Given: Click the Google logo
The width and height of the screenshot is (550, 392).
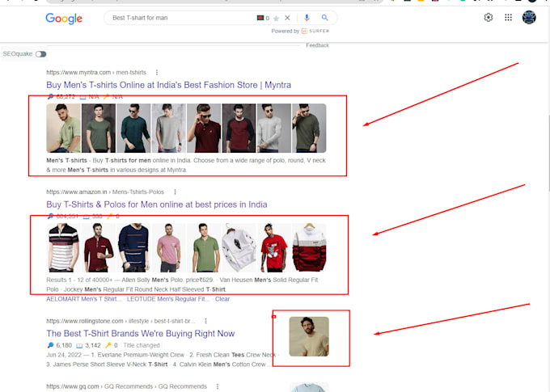Looking at the screenshot, I should click(64, 19).
